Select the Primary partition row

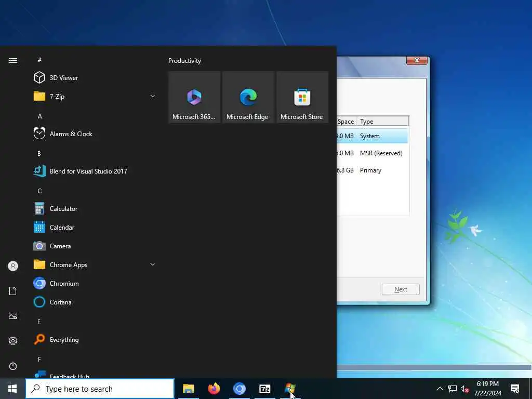(373, 170)
